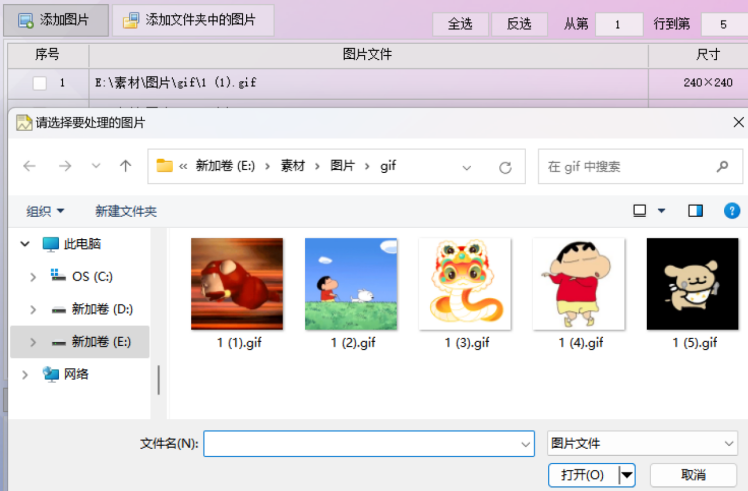Select the puppy thumbnail 1 (5).gif
Image resolution: width=748 pixels, height=491 pixels.
click(x=693, y=284)
